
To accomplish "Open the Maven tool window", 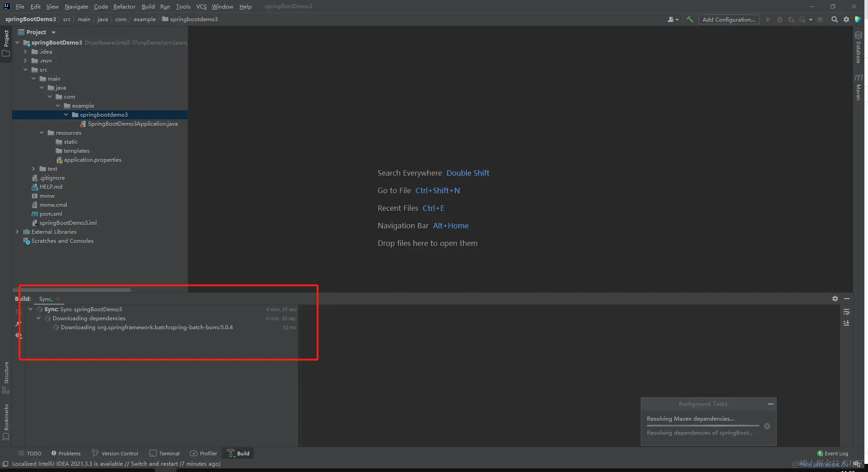I will click(x=859, y=87).
